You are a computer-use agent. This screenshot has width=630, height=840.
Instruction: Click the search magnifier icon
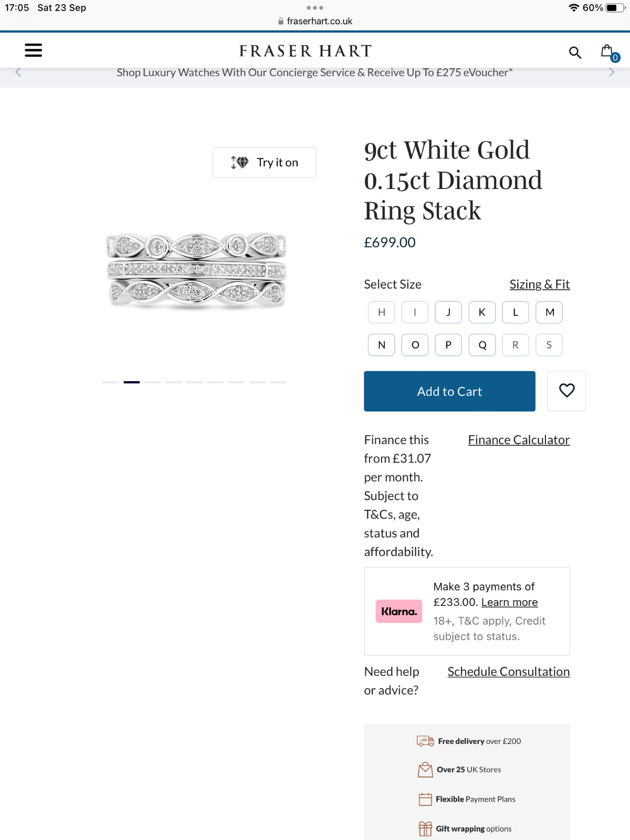575,52
